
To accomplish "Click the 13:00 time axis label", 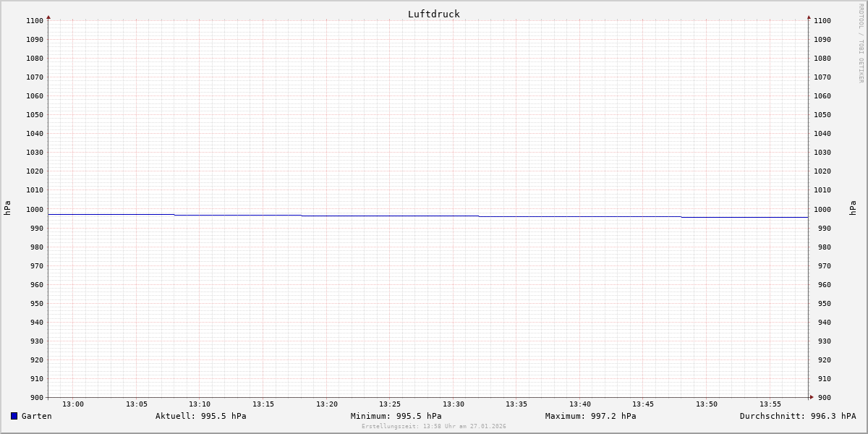I will (x=73, y=404).
